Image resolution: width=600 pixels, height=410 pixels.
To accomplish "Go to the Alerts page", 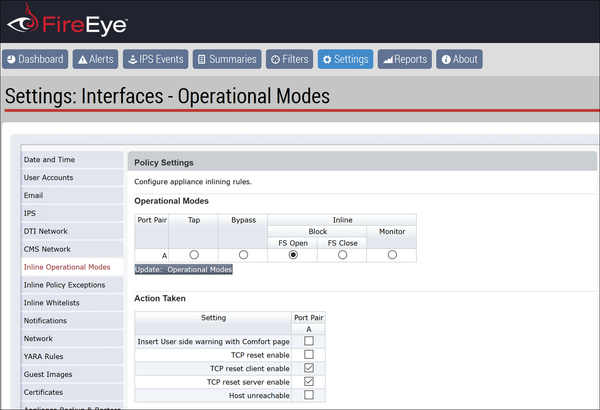I will click(x=96, y=59).
